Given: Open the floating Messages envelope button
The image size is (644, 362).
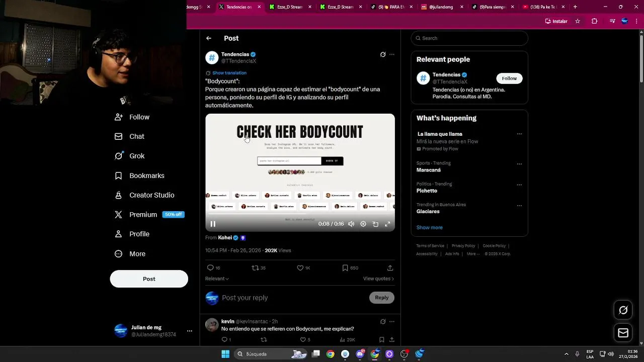Looking at the screenshot, I should 623,333.
